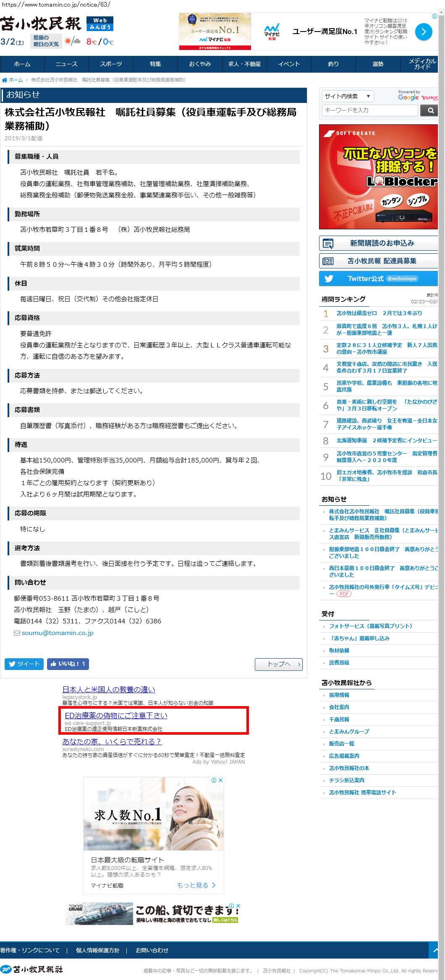This screenshot has width=445, height=980.
Task: Click the home icon in breadcrumb
Action: pos(5,80)
